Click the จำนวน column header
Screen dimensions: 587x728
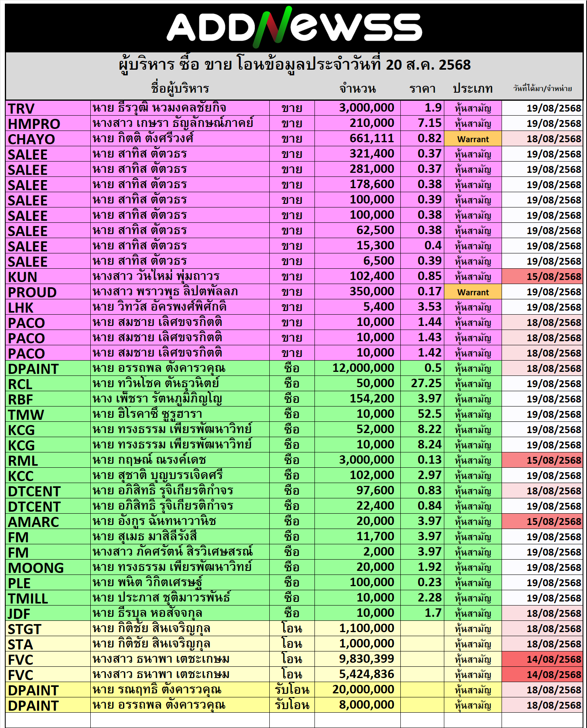click(x=358, y=89)
